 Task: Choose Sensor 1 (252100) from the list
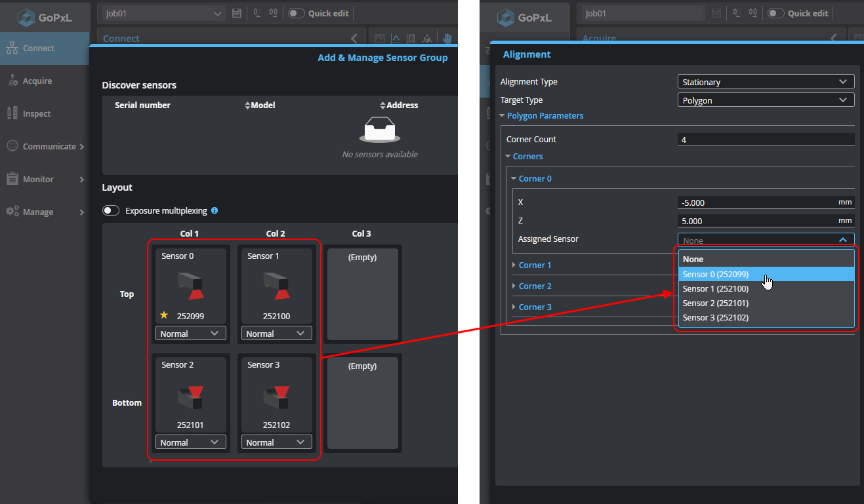tap(715, 288)
